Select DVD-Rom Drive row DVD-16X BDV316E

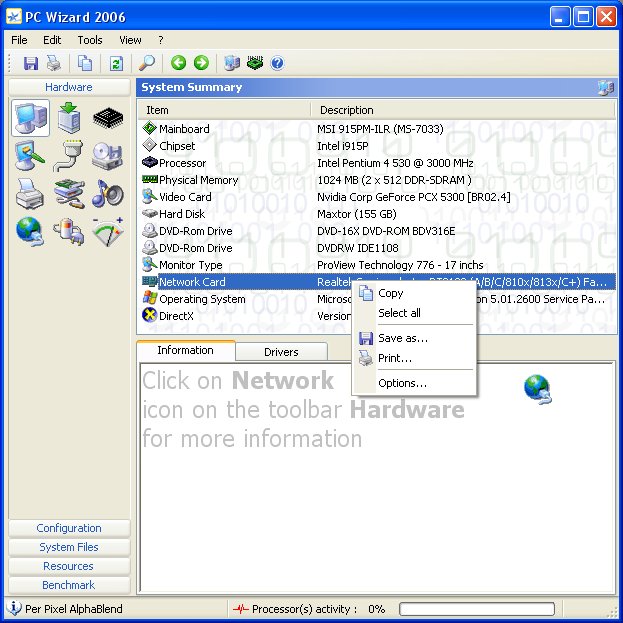pyautogui.click(x=377, y=231)
